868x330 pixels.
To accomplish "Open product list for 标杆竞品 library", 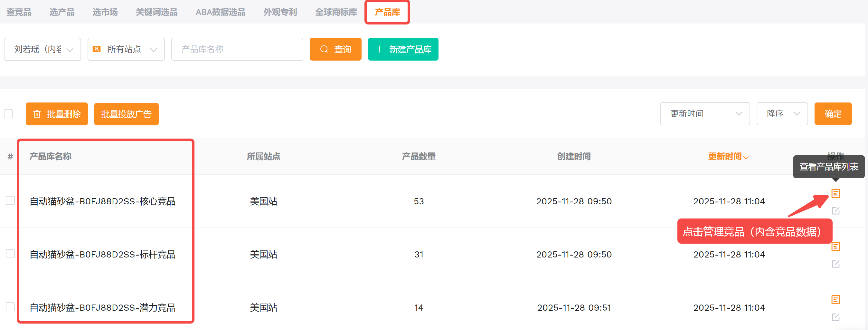I will [835, 247].
